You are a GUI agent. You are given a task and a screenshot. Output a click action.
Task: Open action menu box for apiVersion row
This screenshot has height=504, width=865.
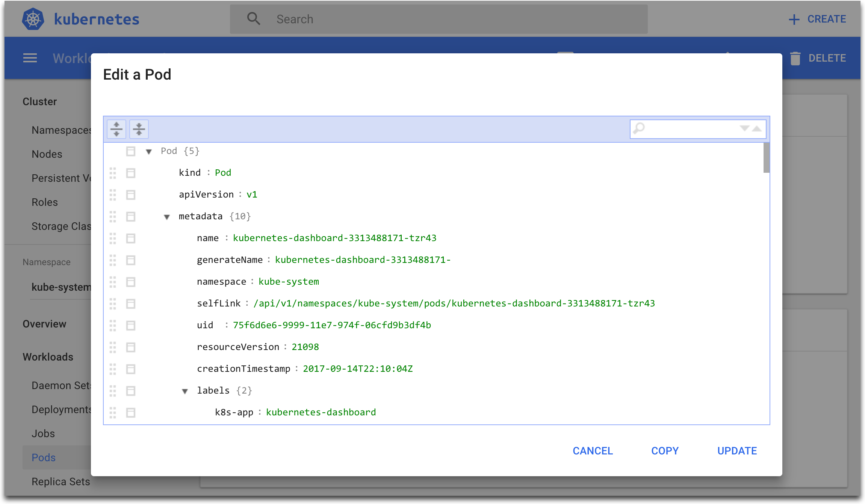(131, 195)
